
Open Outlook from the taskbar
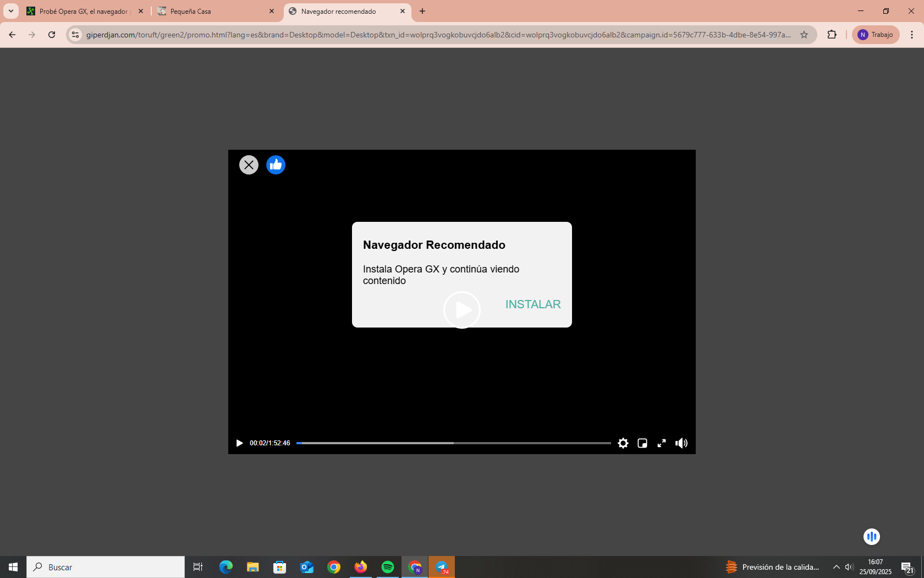point(307,567)
